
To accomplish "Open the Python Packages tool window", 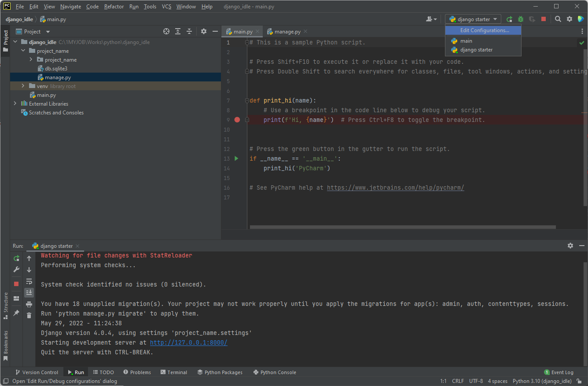I will 220,372.
